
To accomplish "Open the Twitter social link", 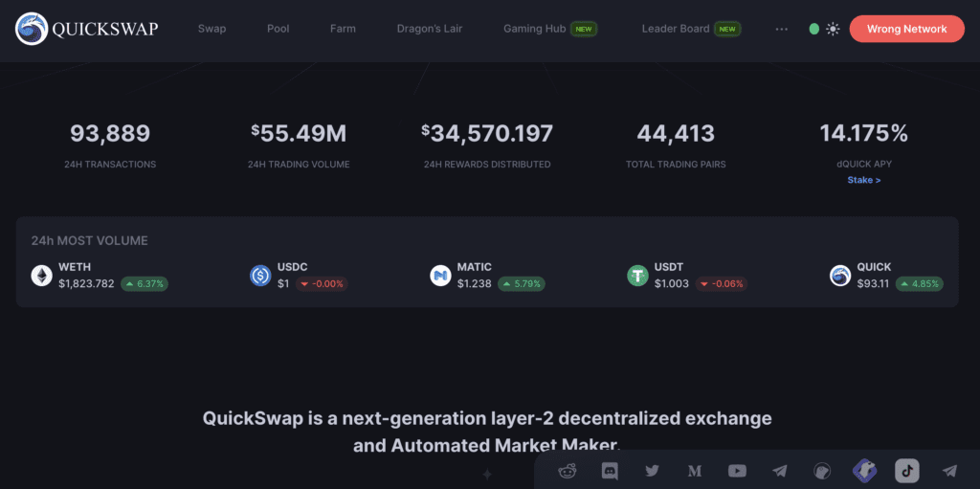I will click(652, 471).
